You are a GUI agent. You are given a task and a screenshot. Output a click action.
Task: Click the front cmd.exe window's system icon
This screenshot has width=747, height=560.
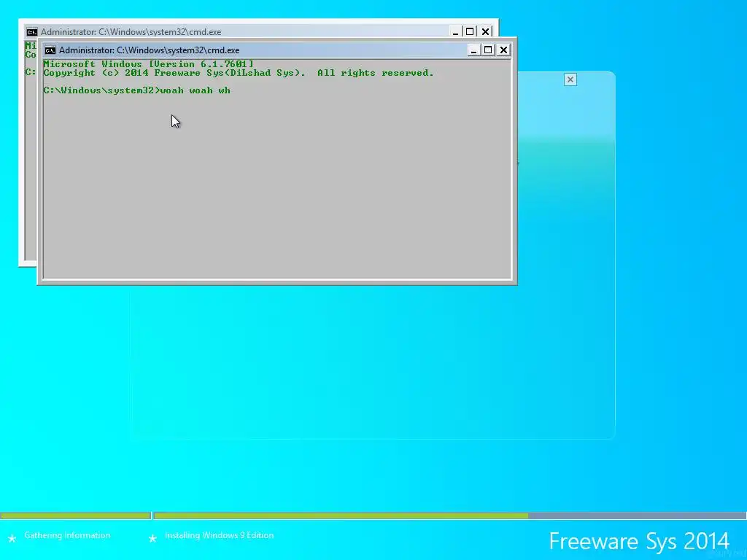[x=50, y=50]
